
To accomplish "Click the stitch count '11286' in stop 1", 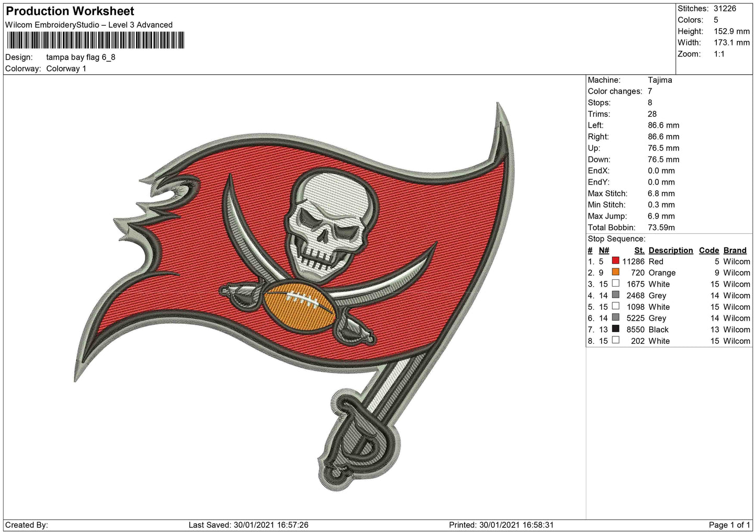I will coord(634,262).
